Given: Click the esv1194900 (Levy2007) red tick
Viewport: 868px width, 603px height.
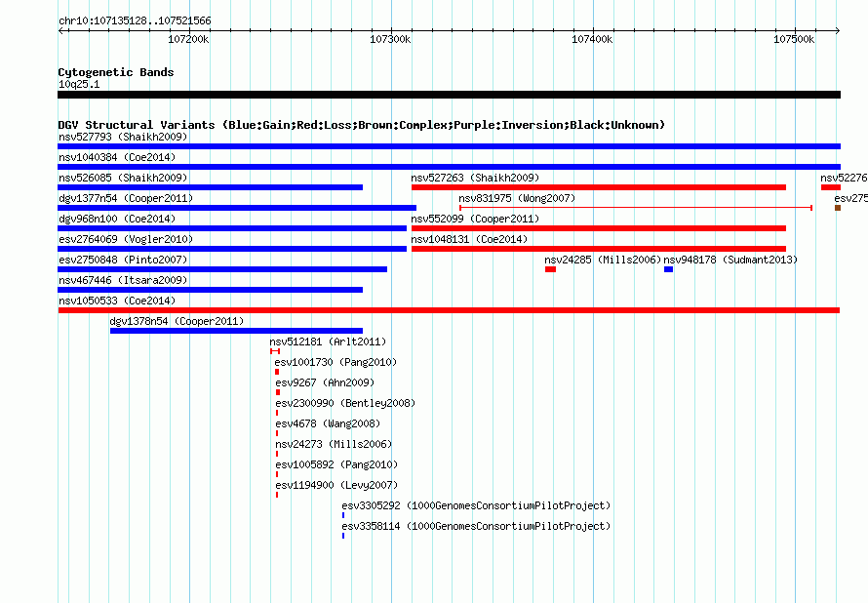Looking at the screenshot, I should coord(277,495).
